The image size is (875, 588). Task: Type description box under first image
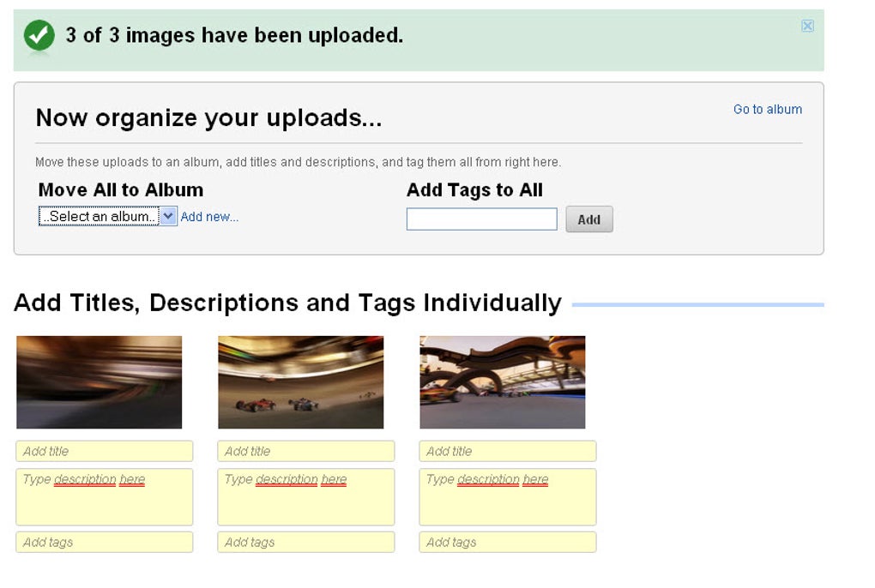click(x=105, y=497)
